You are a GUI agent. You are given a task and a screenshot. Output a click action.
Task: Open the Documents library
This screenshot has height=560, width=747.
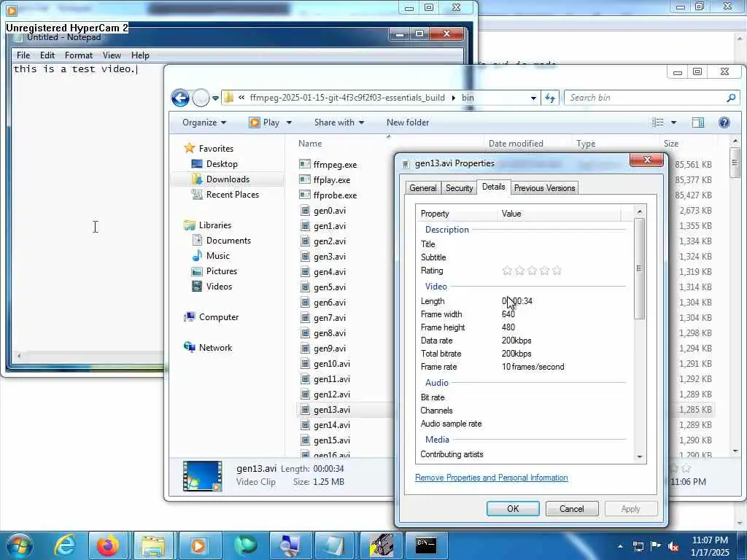(x=228, y=241)
